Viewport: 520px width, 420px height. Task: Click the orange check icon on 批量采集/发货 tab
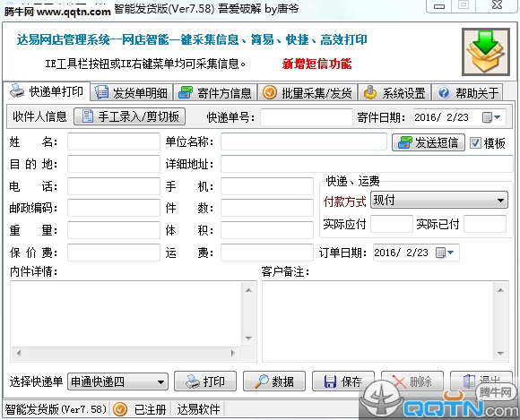(x=270, y=92)
